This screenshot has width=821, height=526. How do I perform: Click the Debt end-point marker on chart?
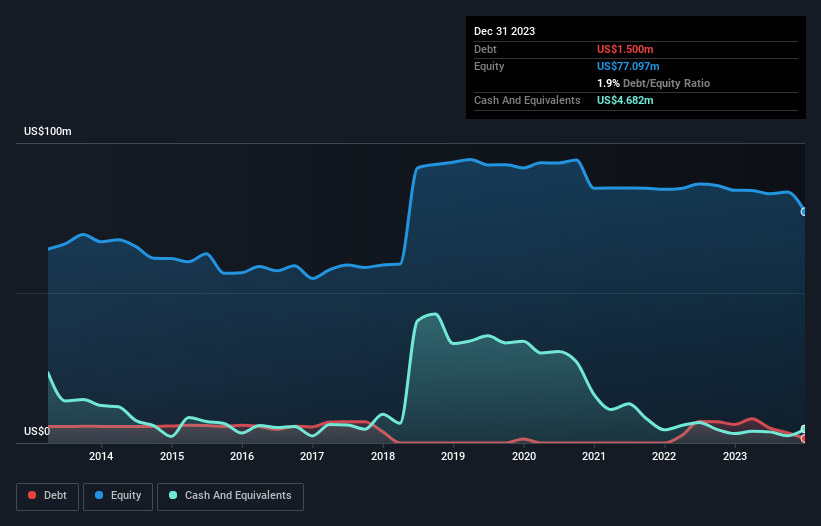point(804,439)
